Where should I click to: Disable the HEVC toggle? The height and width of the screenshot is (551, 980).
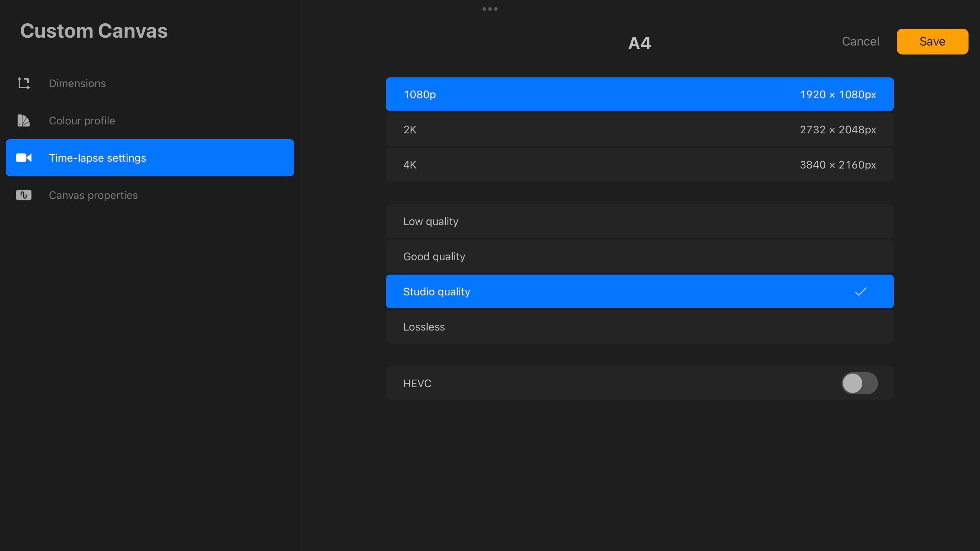click(x=859, y=383)
